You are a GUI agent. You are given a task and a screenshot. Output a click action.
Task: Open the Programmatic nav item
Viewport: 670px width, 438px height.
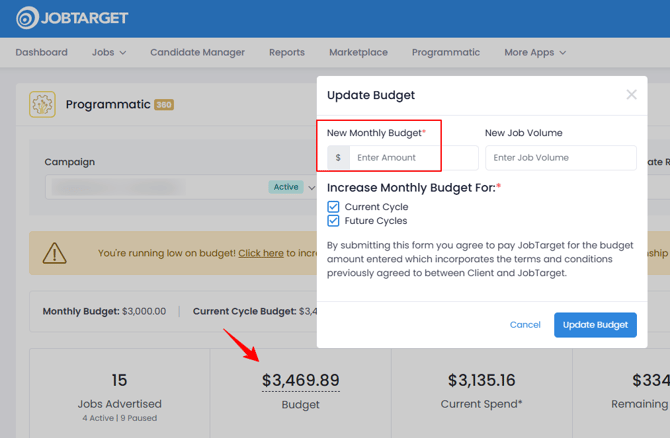[x=446, y=53]
